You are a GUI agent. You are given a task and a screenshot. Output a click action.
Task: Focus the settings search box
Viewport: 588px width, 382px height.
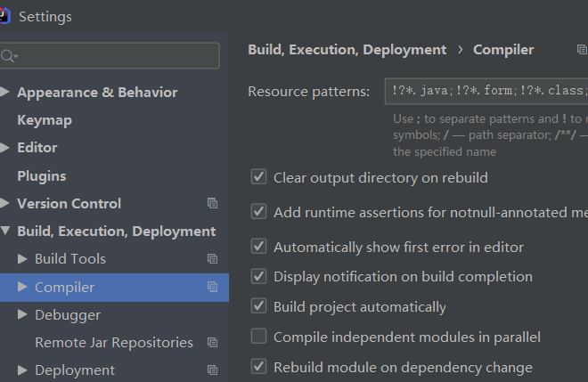click(x=116, y=56)
